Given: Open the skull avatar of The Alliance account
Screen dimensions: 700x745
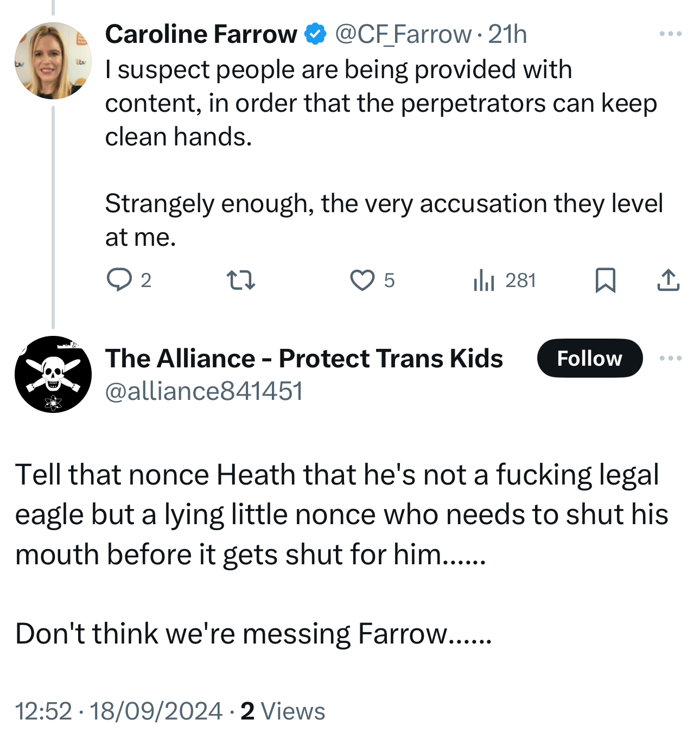Looking at the screenshot, I should coord(53,374).
